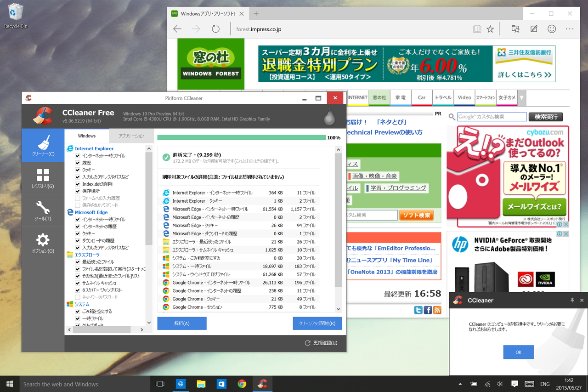Launch Google Chrome from the taskbar
Viewport: 588px width, 392px height.
(242, 384)
